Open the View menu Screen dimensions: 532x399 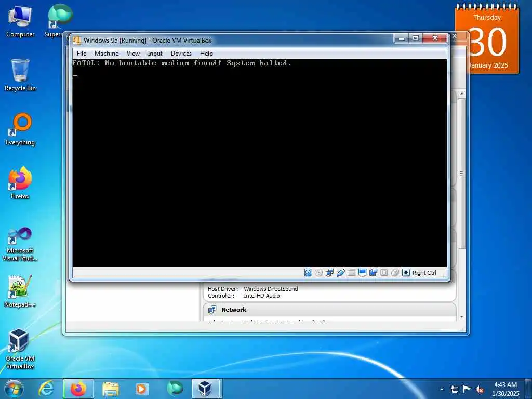[133, 54]
